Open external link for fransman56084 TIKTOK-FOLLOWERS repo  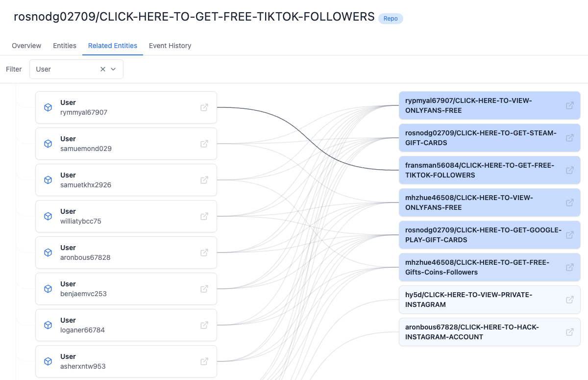click(570, 170)
